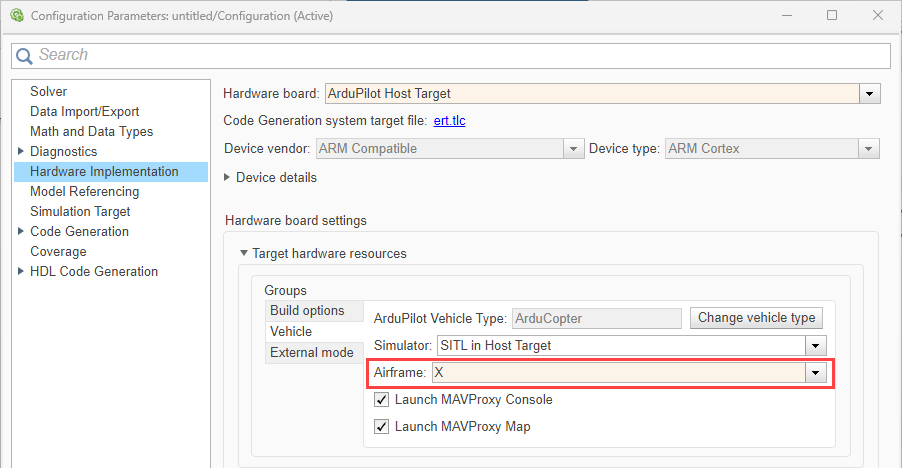Open the Simulator dropdown
This screenshot has height=468, width=902.
click(816, 346)
